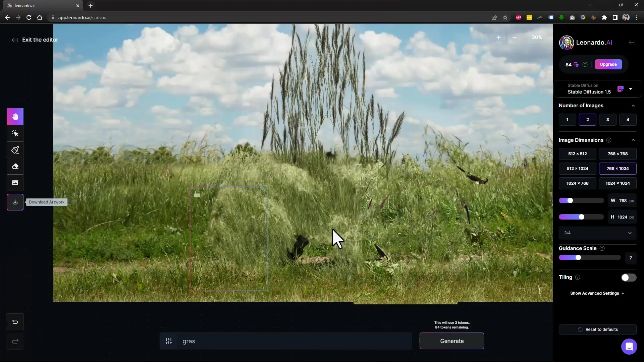Viewport: 644px width, 362px height.
Task: Click the Upgrade button
Action: tap(608, 64)
